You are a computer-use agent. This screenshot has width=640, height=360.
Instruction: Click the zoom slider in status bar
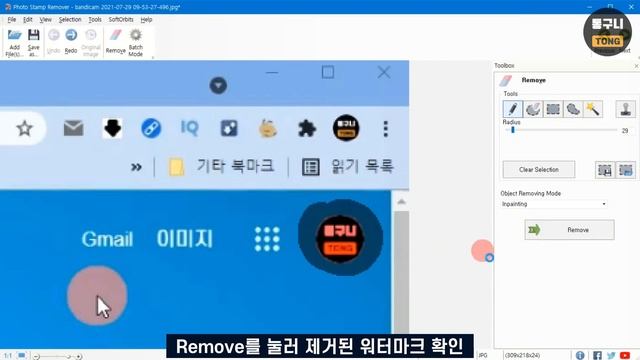point(57,357)
